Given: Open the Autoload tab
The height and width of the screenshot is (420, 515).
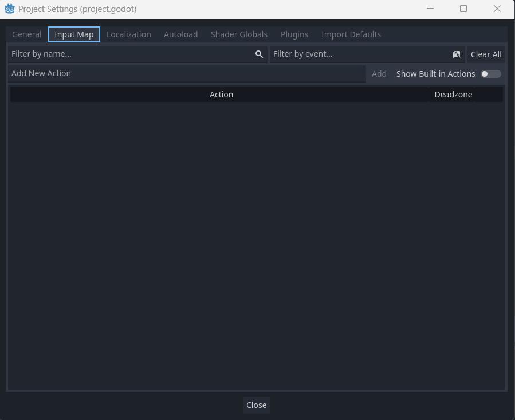Looking at the screenshot, I should (x=180, y=34).
